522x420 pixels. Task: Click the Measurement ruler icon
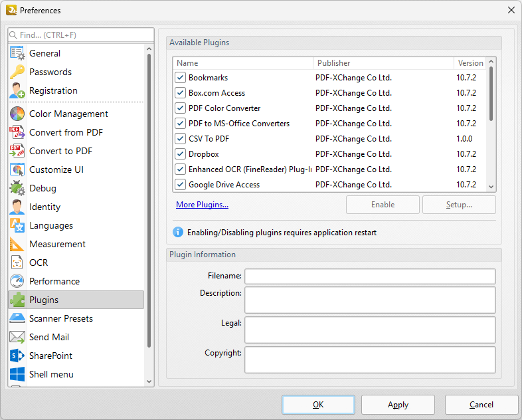(17, 244)
